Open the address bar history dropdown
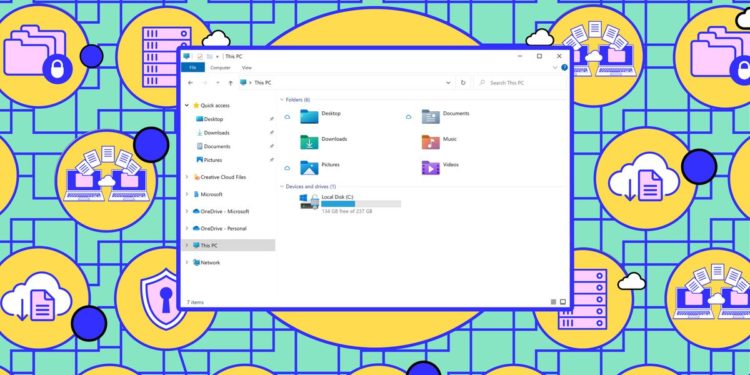750x375 pixels. (448, 83)
